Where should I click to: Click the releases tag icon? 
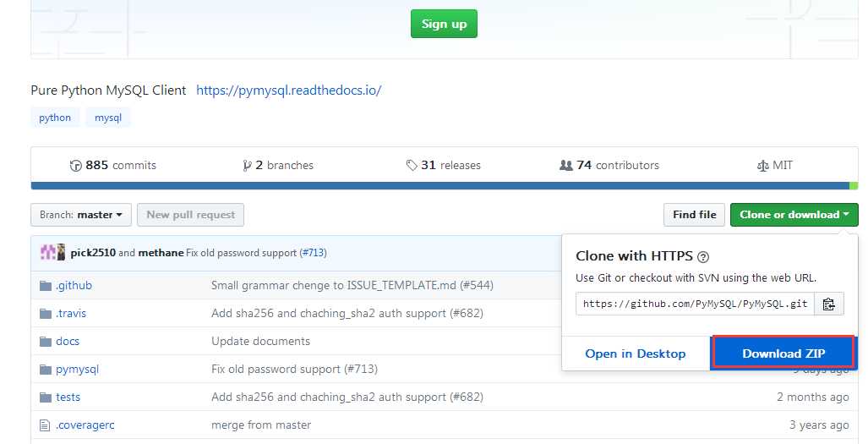(412, 166)
